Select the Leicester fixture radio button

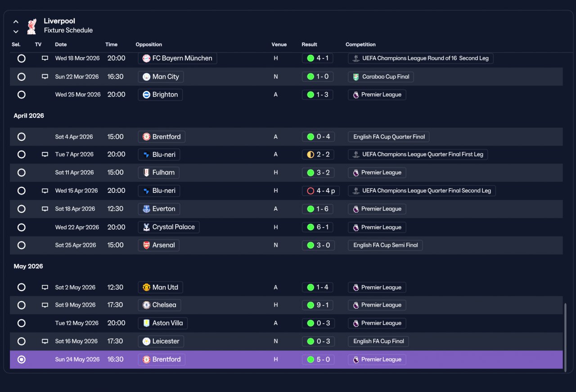21,342
